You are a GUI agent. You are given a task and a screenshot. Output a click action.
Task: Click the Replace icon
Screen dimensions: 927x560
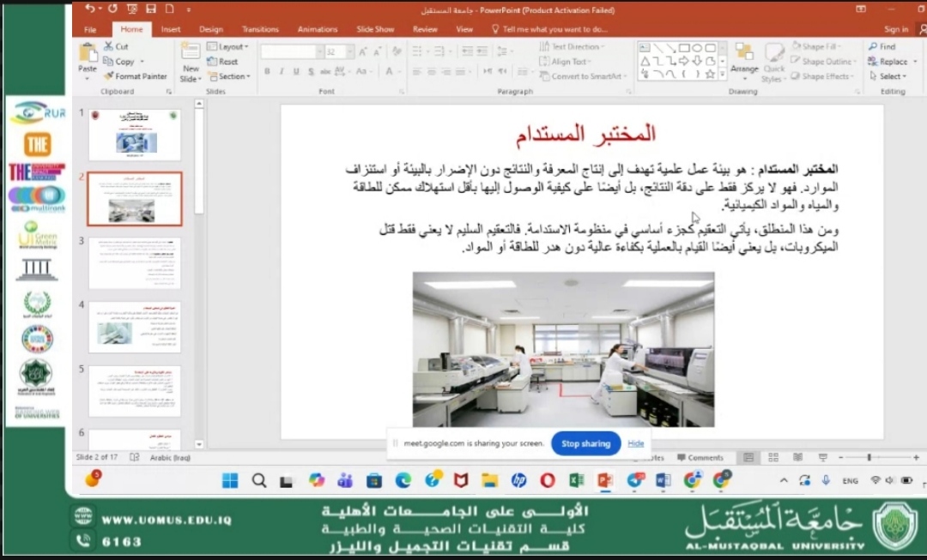[x=892, y=61]
